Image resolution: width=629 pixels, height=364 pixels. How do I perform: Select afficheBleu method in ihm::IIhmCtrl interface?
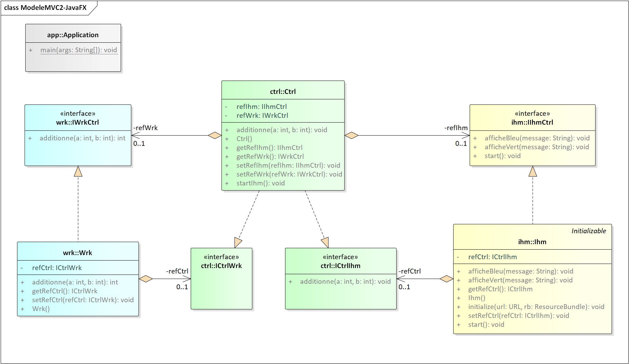[537, 138]
